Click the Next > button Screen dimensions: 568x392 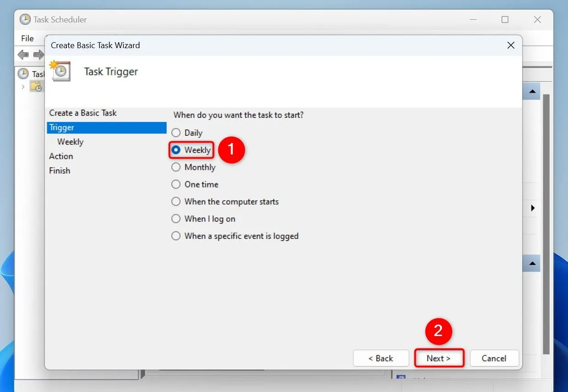[439, 358]
